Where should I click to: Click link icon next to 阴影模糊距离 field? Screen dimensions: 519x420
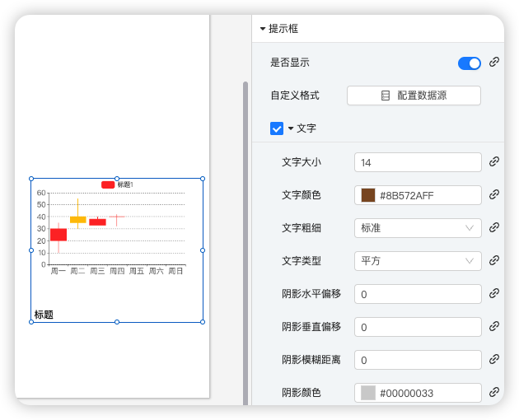coord(494,359)
